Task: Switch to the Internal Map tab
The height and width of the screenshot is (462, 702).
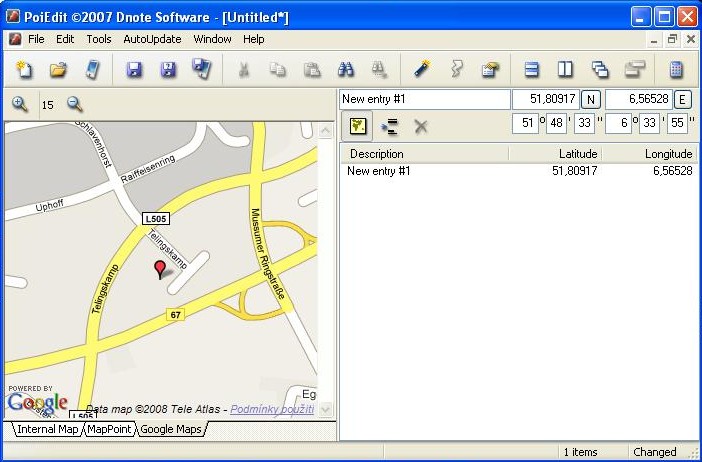Action: [46, 429]
